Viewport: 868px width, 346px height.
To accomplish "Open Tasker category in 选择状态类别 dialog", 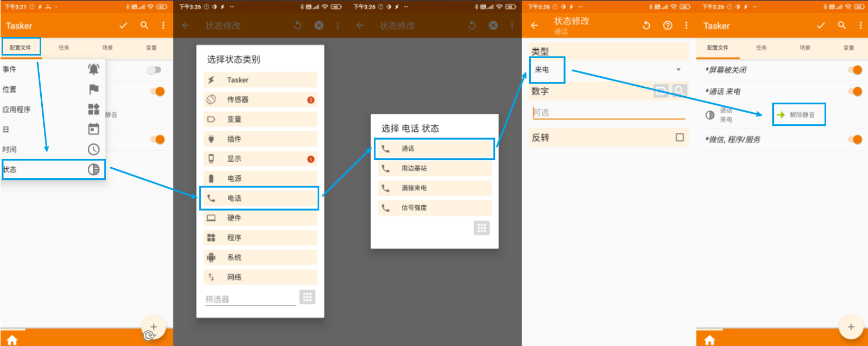I will [260, 80].
